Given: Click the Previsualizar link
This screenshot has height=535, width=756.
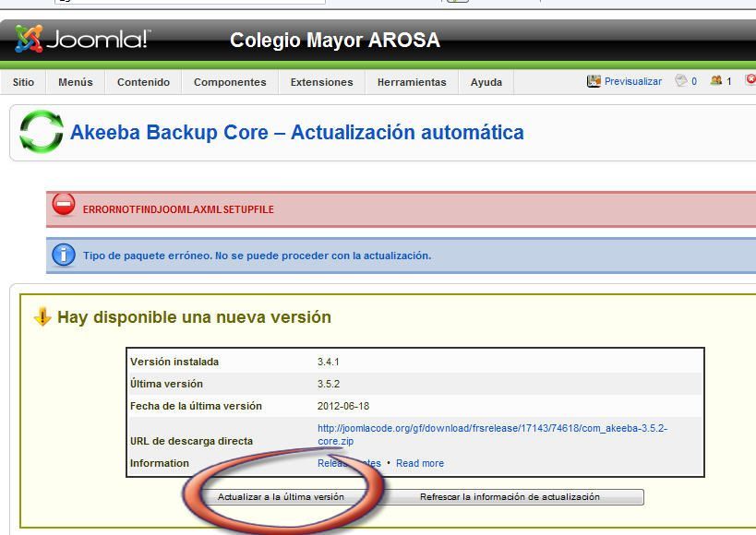Looking at the screenshot, I should (x=633, y=81).
